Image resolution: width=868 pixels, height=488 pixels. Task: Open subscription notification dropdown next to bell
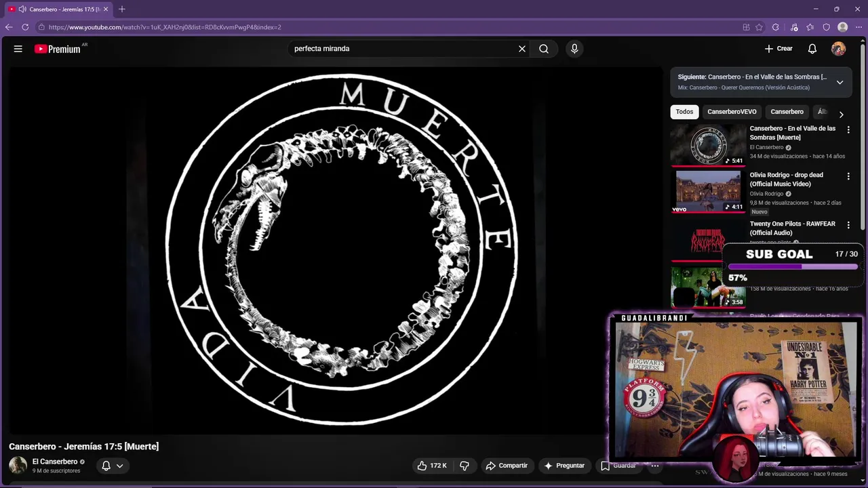[x=119, y=466]
